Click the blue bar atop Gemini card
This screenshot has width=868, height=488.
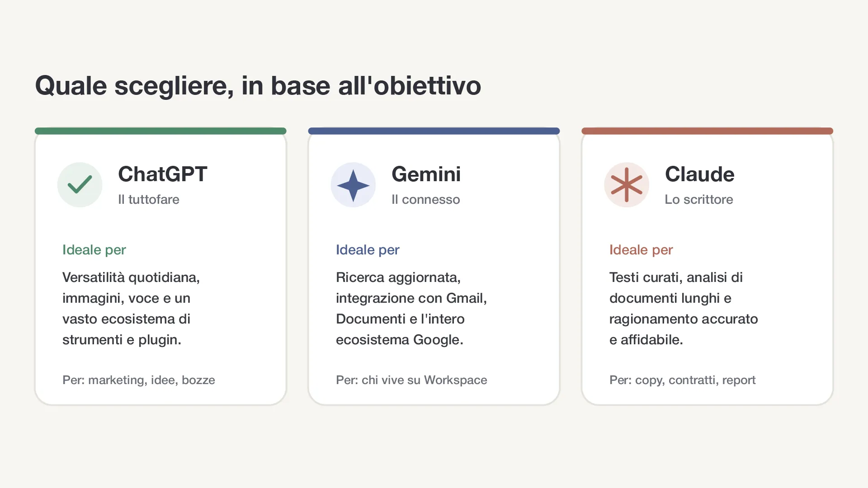(x=434, y=131)
